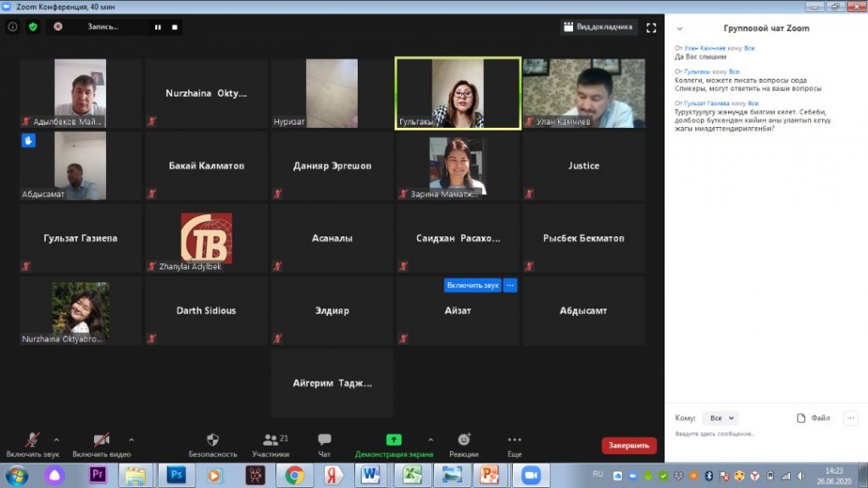Click sender name Гульзат Газиева in chat

[707, 103]
